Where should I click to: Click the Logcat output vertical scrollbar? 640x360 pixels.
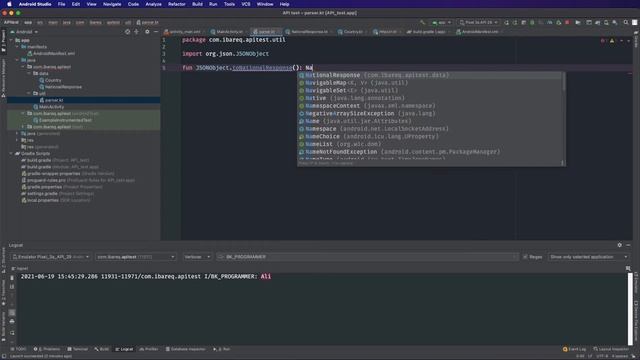coord(630,309)
